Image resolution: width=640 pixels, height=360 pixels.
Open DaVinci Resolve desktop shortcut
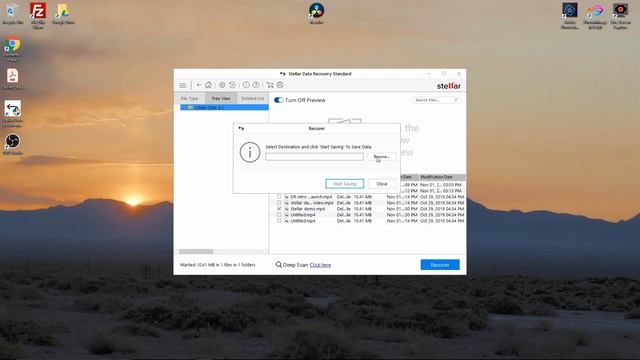[x=316, y=13]
